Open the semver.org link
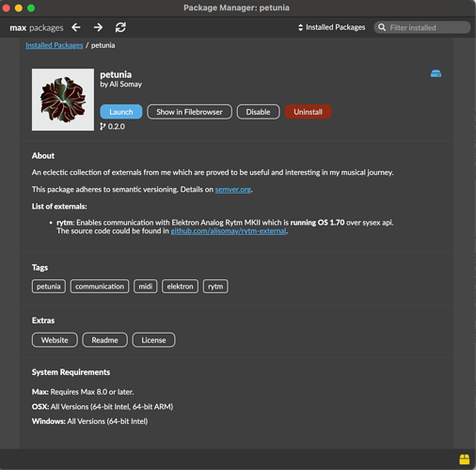This screenshot has width=476, height=470. coord(233,190)
